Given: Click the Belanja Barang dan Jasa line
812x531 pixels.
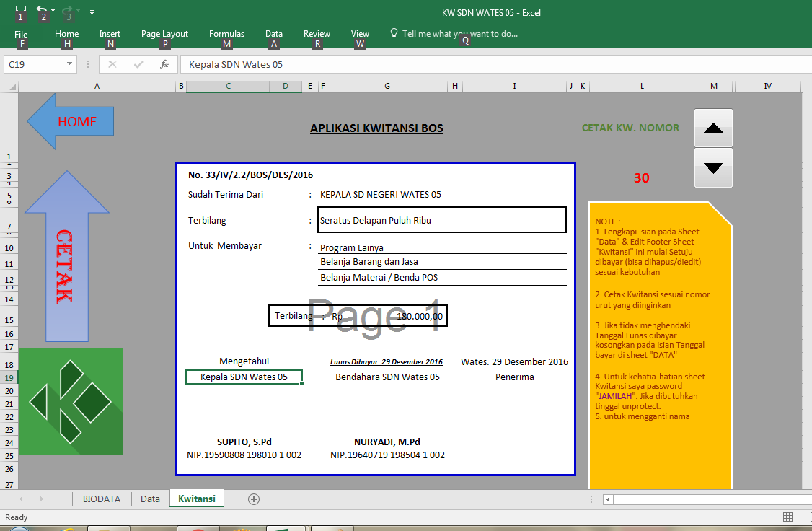Looking at the screenshot, I should [442, 262].
